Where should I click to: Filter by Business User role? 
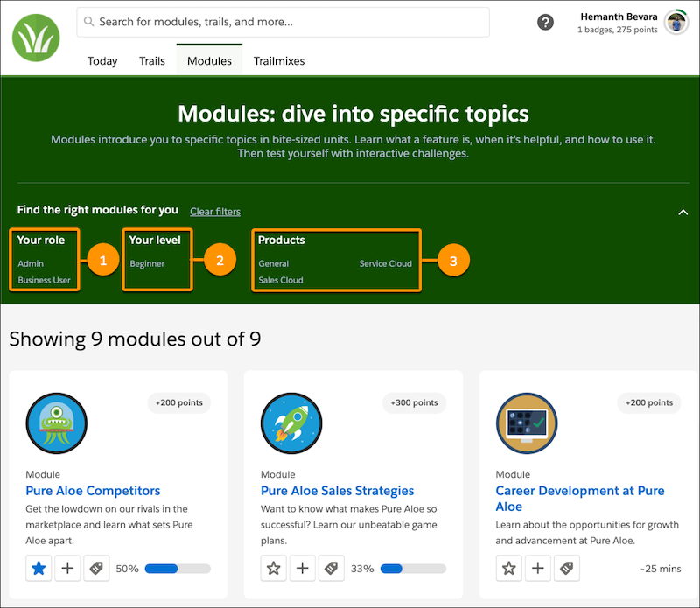point(45,280)
